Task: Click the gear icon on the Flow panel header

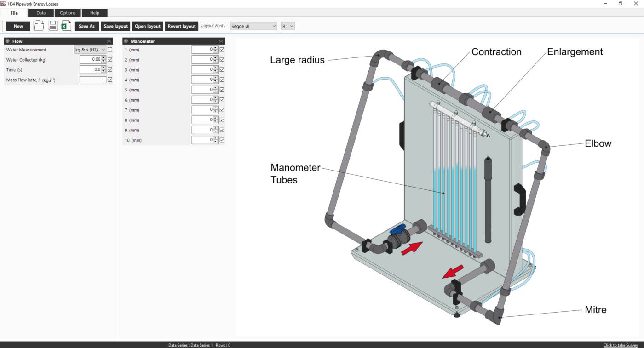Action: (x=7, y=41)
